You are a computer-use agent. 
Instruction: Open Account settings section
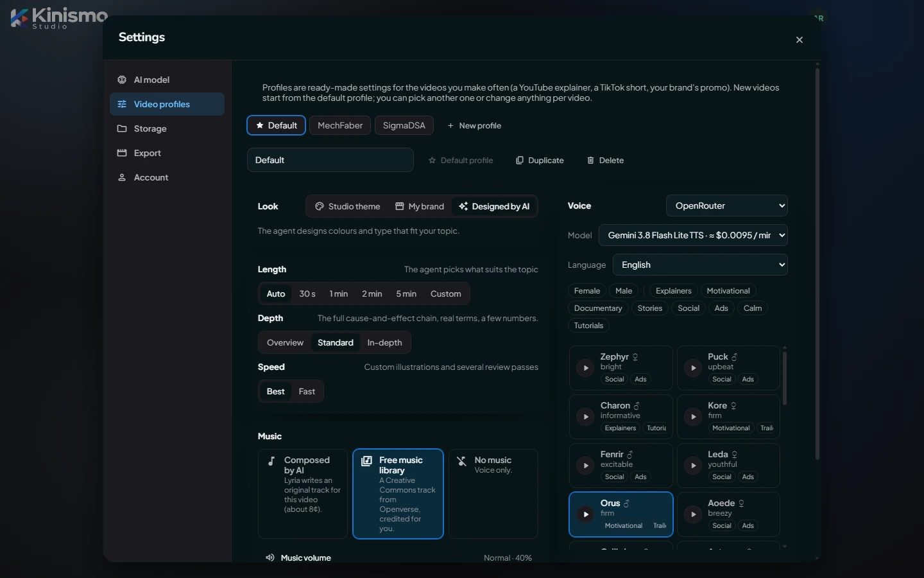tap(167, 177)
